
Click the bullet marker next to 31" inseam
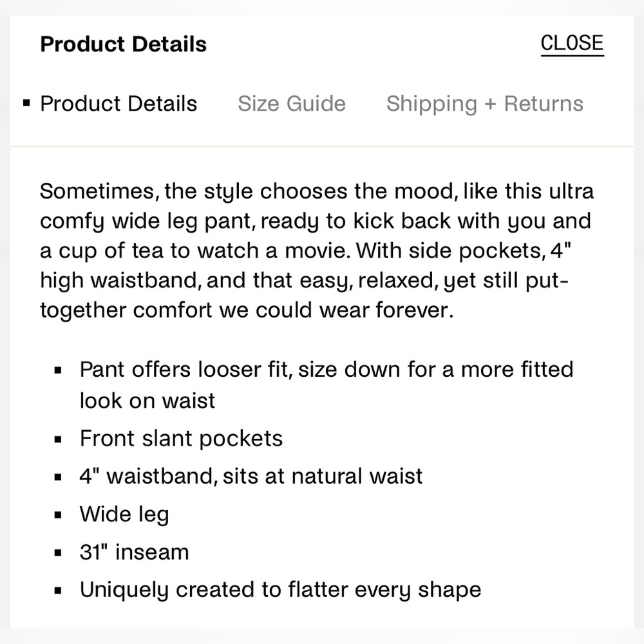pos(58,553)
